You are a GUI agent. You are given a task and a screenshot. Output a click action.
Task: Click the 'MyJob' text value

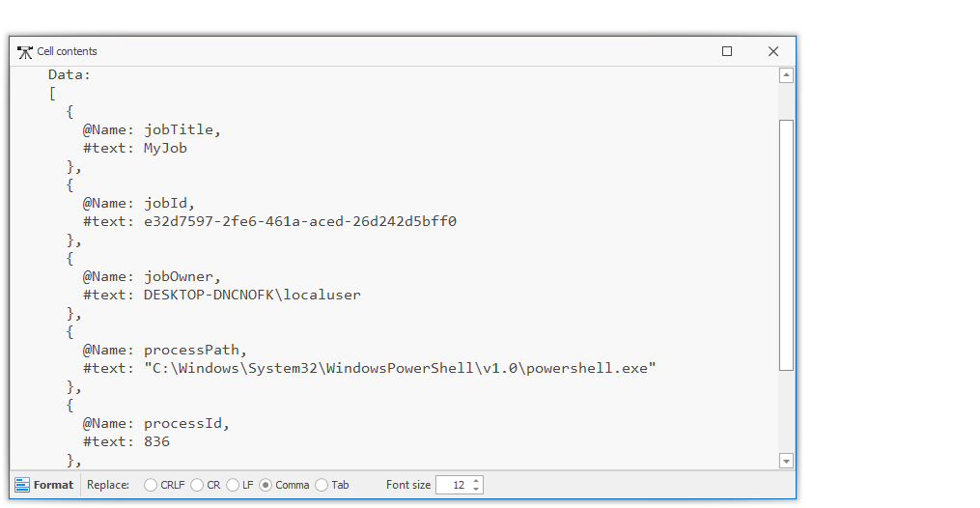pos(165,148)
